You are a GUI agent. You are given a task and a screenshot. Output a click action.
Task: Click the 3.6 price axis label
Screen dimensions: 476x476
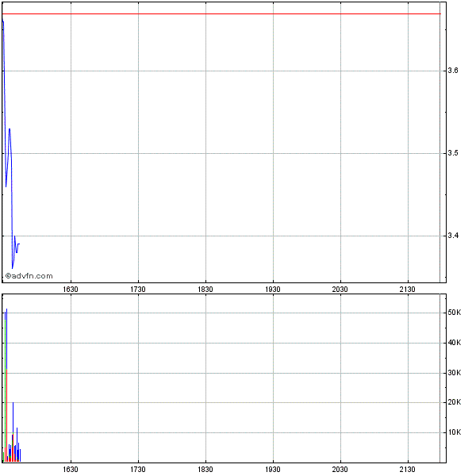point(453,71)
